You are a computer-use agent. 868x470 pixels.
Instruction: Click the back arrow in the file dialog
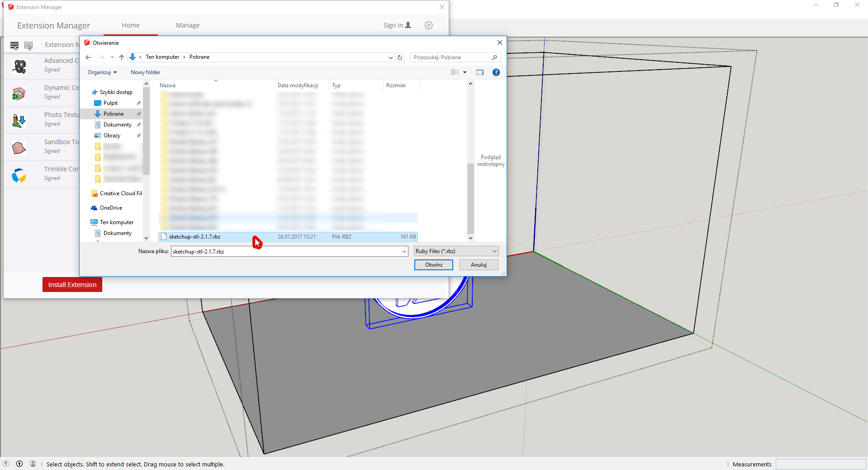89,57
